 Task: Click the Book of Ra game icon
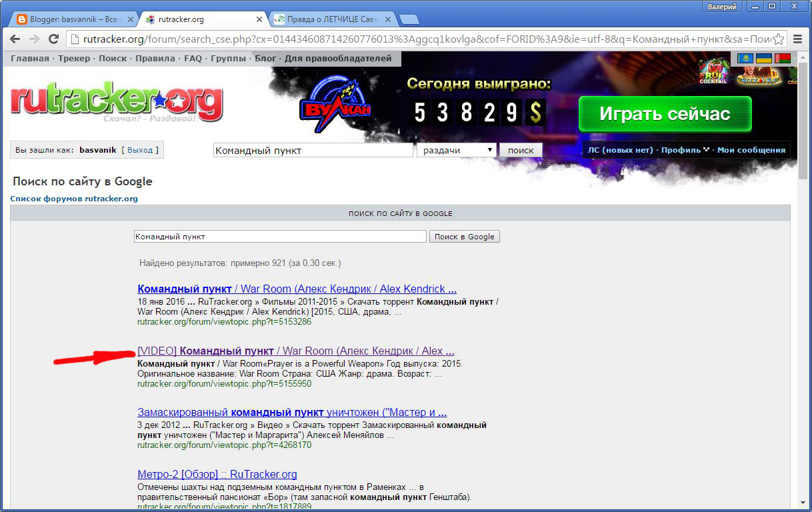[759, 75]
